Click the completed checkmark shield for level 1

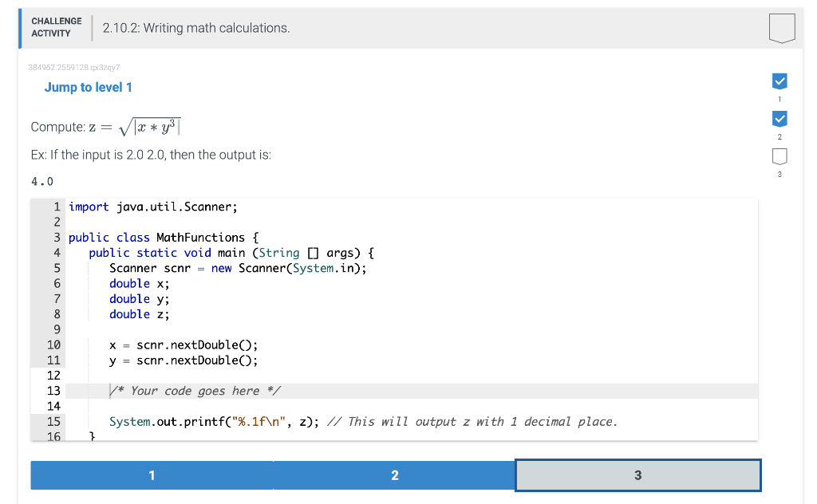pyautogui.click(x=779, y=81)
